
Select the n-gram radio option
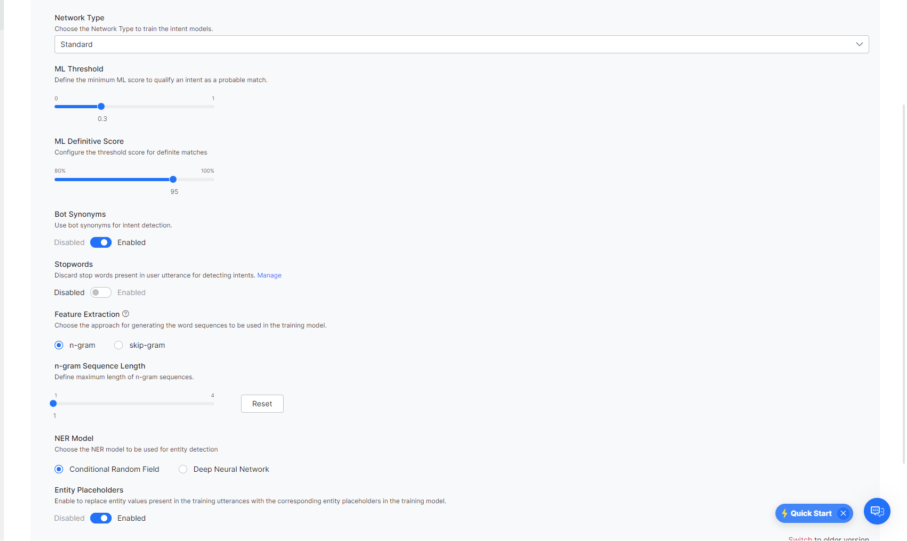pyautogui.click(x=59, y=345)
